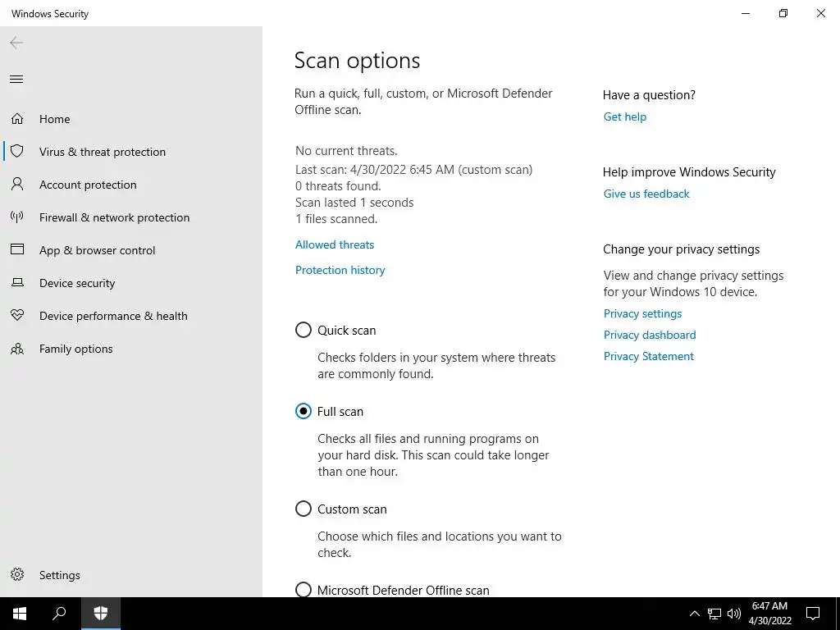
Task: Open the Protection history link
Action: [x=340, y=270]
